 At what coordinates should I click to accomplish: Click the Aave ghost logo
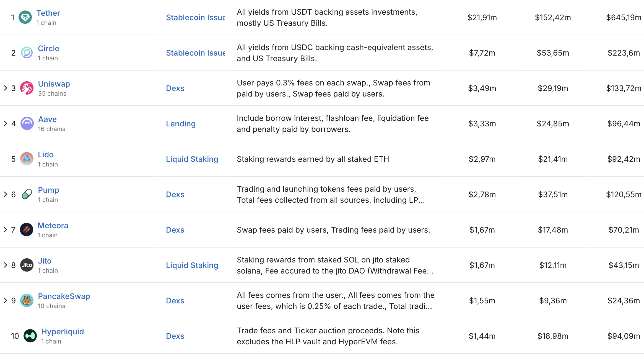click(x=27, y=123)
